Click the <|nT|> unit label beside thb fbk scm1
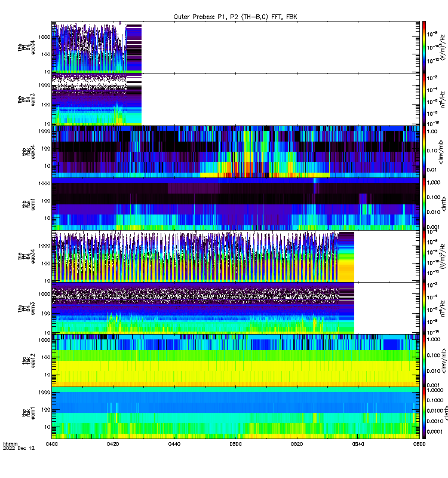 coord(444,204)
